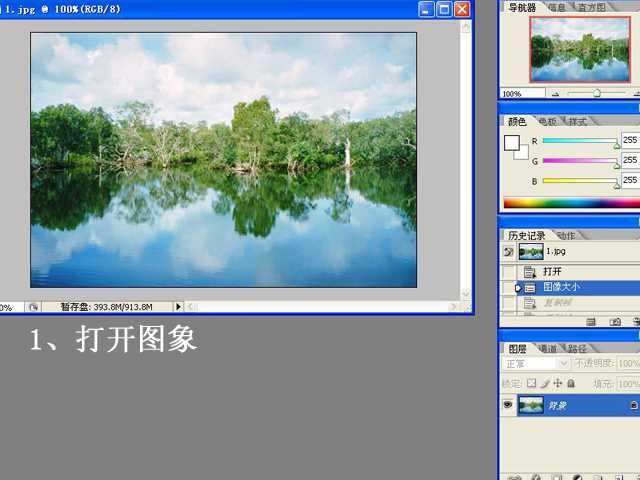Switch to the 路径 (Paths) tab
The height and width of the screenshot is (480, 640).
coord(576,349)
